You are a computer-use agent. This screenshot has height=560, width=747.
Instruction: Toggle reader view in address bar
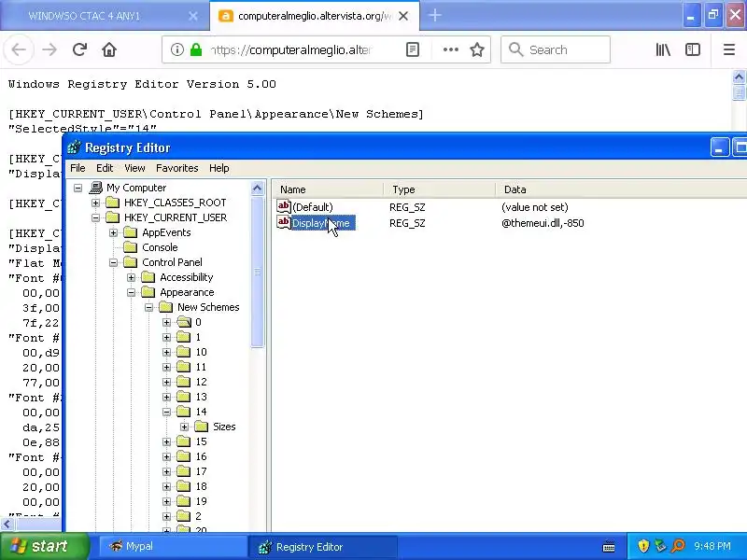click(413, 49)
